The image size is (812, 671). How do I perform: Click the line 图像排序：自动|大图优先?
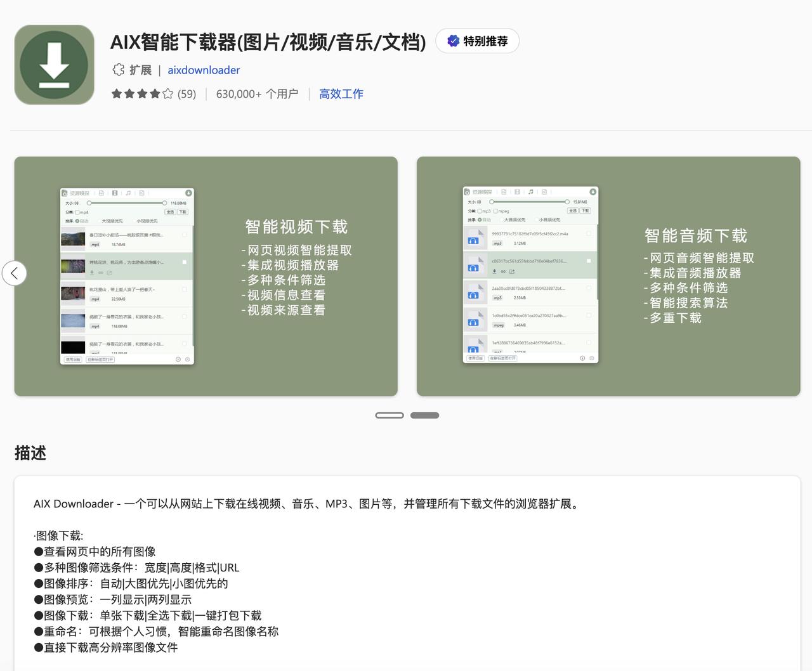point(131,583)
